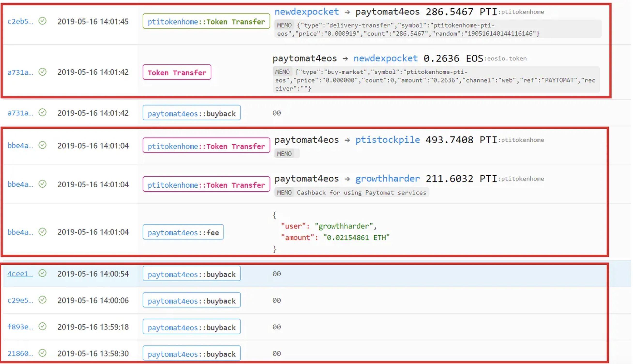Click the green ptitokenhome::Token Transfer badge at 14:01:45

[x=206, y=21]
